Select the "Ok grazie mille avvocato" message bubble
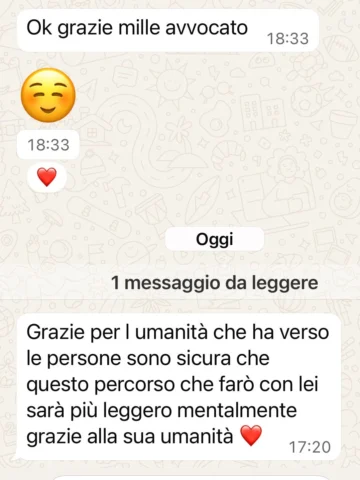Image resolution: width=360 pixels, height=480 pixels. (x=168, y=30)
